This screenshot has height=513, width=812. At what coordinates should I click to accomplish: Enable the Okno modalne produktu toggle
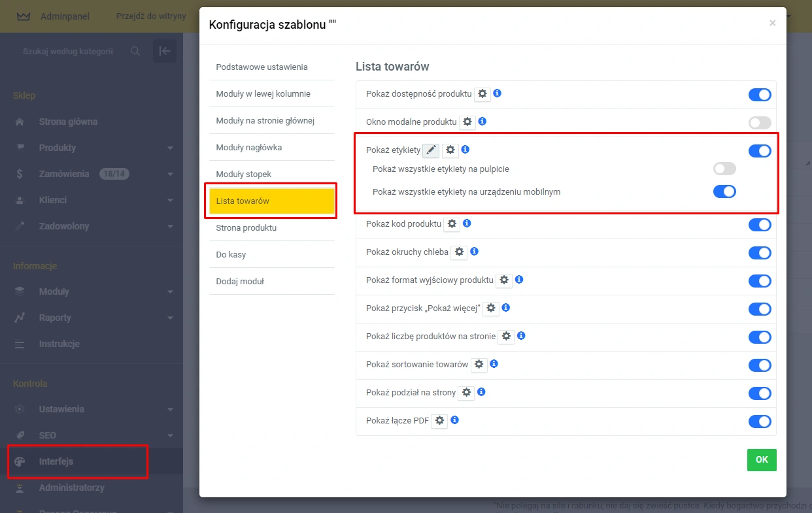[760, 123]
